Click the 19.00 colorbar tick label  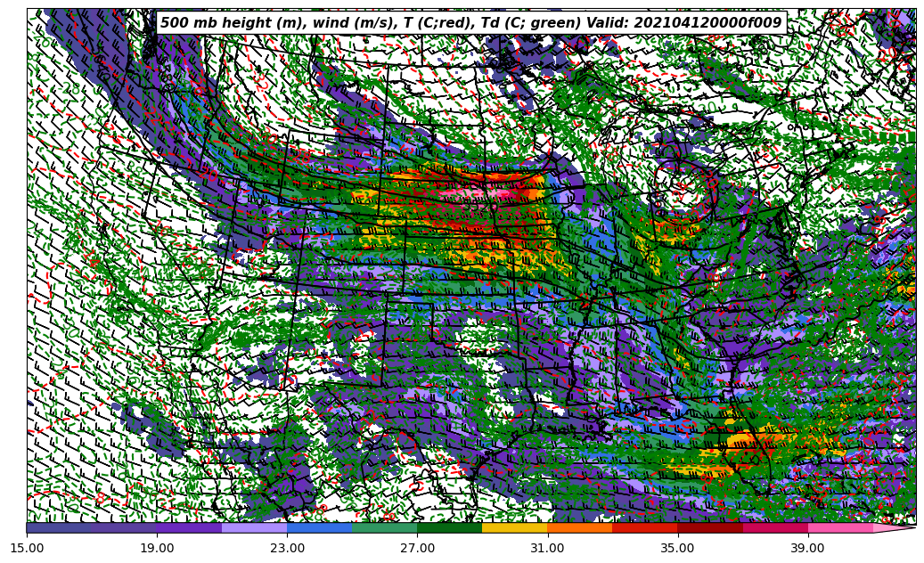pyautogui.click(x=158, y=548)
